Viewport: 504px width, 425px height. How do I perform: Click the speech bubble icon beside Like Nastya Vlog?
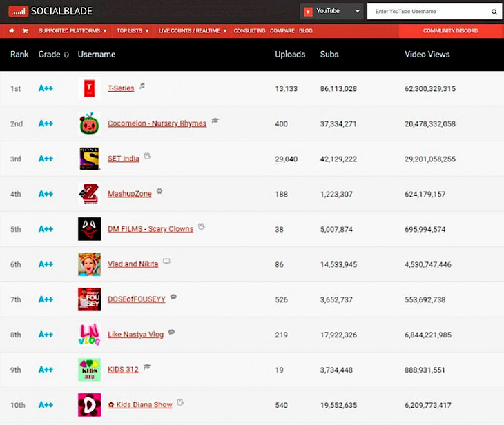tap(172, 332)
